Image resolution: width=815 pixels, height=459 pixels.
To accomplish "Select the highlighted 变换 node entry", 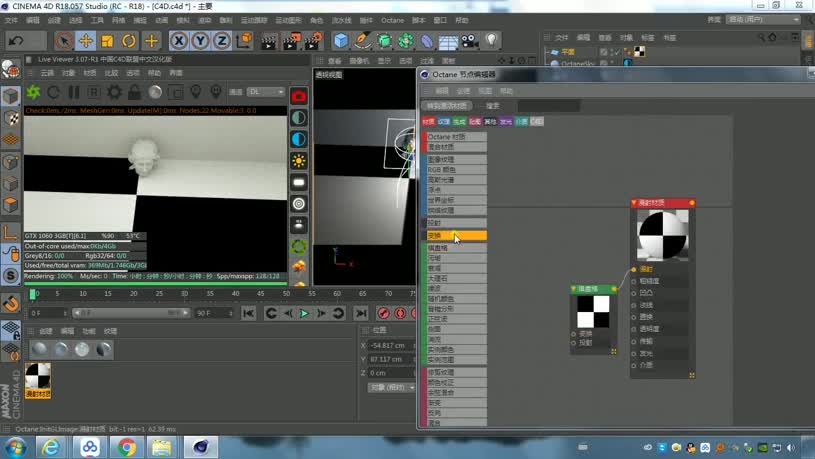I will point(455,235).
